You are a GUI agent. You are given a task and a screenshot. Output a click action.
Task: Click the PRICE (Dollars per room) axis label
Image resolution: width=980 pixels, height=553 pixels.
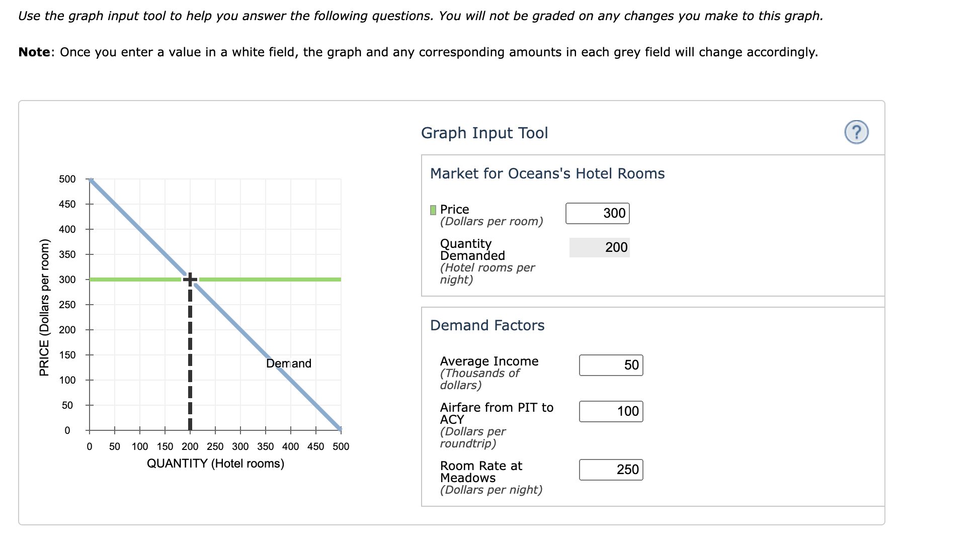[44, 304]
